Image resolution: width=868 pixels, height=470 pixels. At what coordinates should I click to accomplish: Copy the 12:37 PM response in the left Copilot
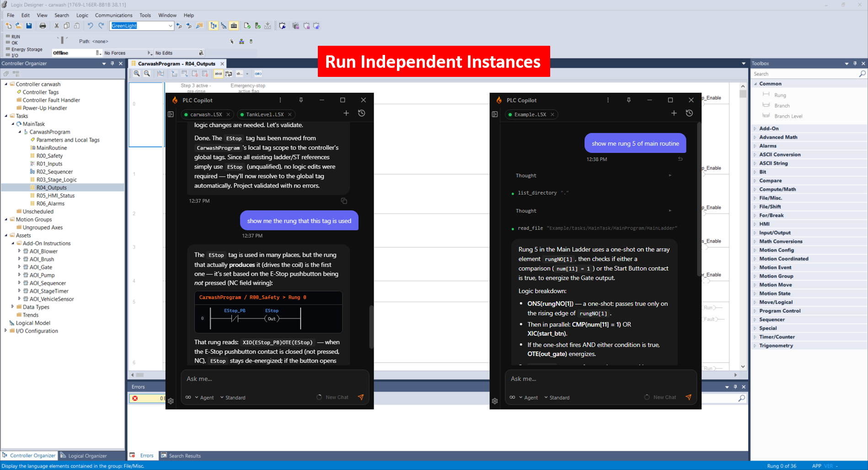coord(344,201)
